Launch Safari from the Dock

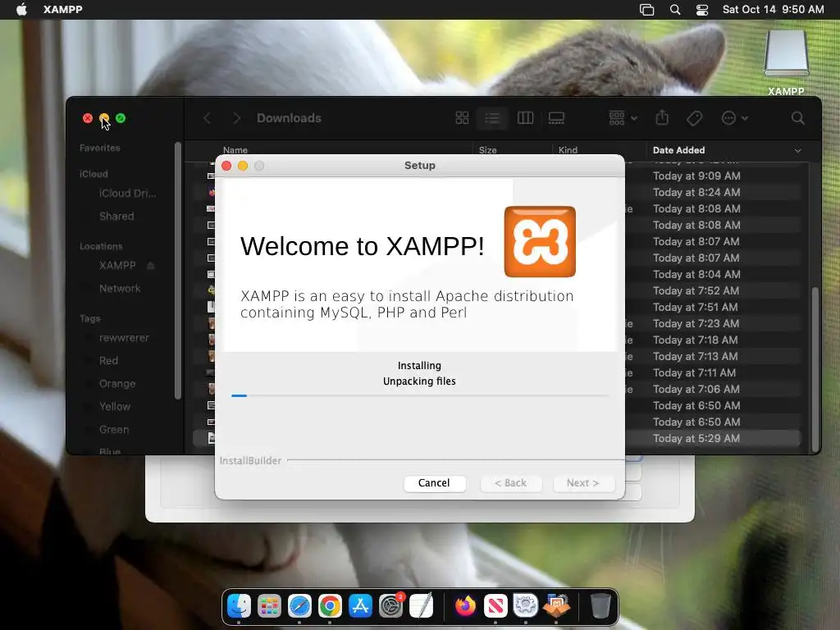[x=299, y=606]
